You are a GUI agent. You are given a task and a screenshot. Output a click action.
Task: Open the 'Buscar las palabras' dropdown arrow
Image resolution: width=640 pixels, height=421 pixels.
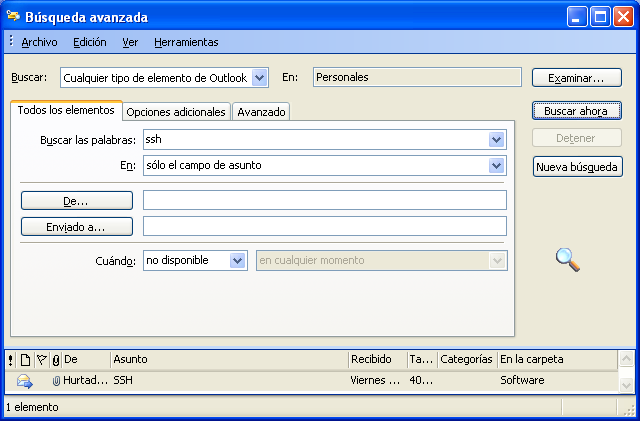point(496,140)
